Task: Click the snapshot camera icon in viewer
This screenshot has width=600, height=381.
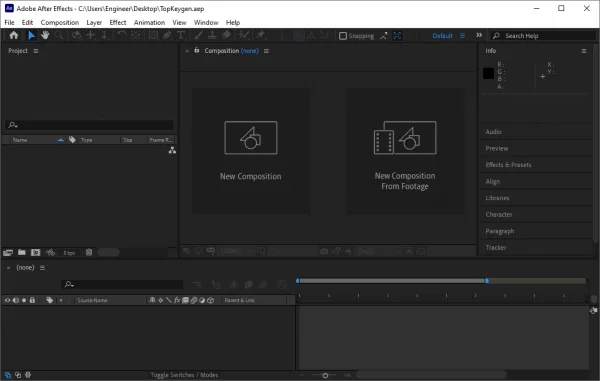Action: 324,251
